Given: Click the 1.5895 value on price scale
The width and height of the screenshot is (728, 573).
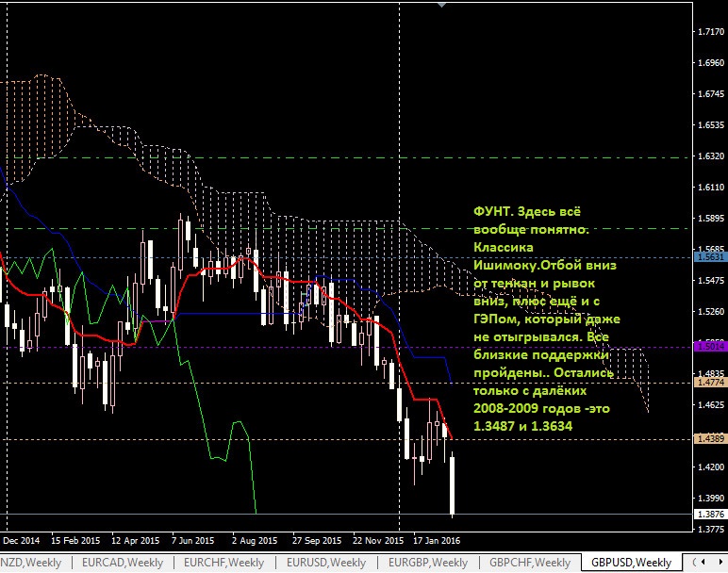Looking at the screenshot, I should [711, 218].
